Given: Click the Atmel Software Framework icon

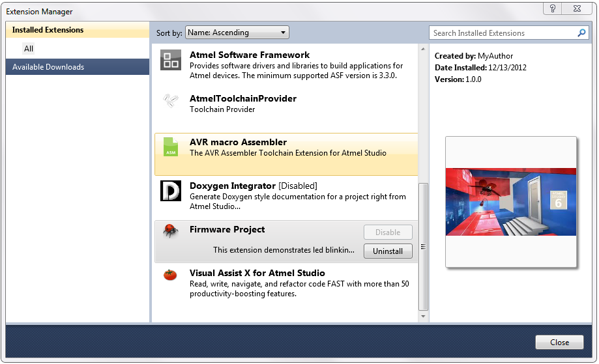Looking at the screenshot, I should tap(170, 61).
